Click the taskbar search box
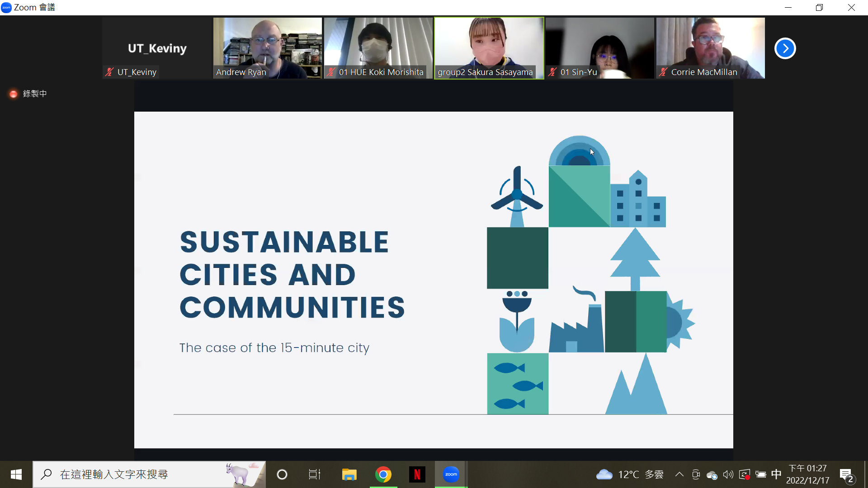Screen dimensions: 868x488 (149, 474)
